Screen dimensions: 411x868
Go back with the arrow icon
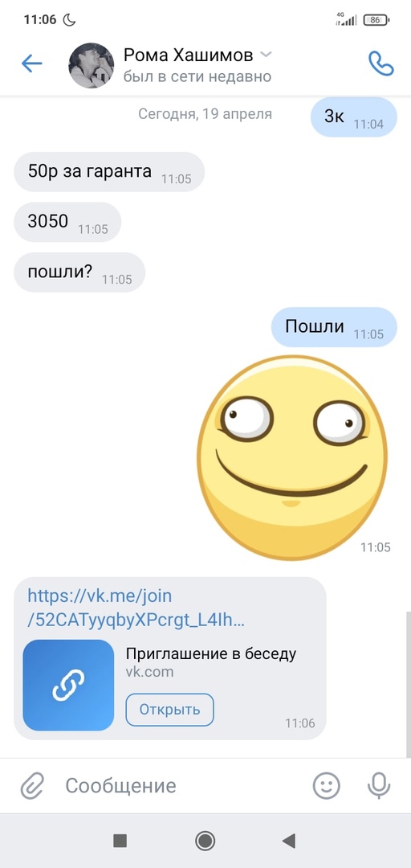31,64
